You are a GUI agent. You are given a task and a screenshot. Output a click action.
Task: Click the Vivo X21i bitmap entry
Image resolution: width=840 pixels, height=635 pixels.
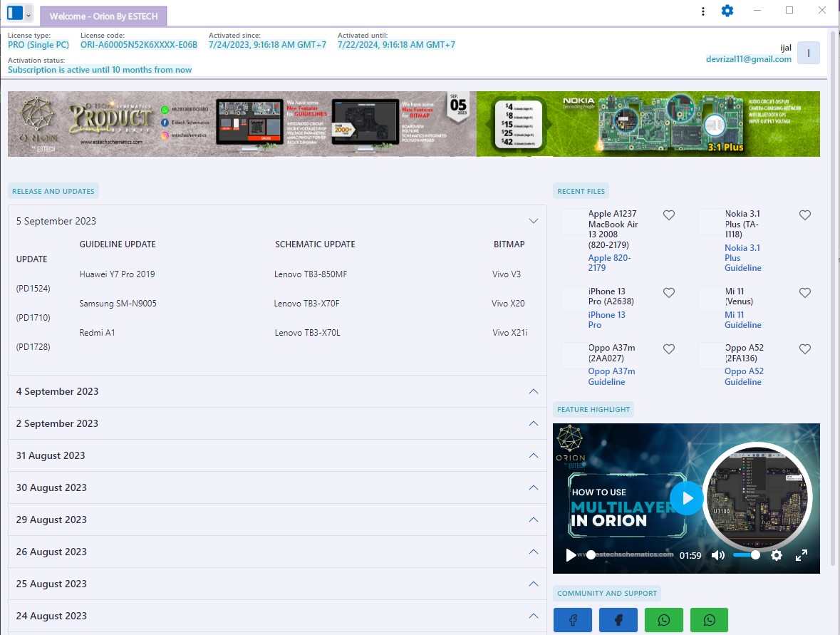point(510,333)
